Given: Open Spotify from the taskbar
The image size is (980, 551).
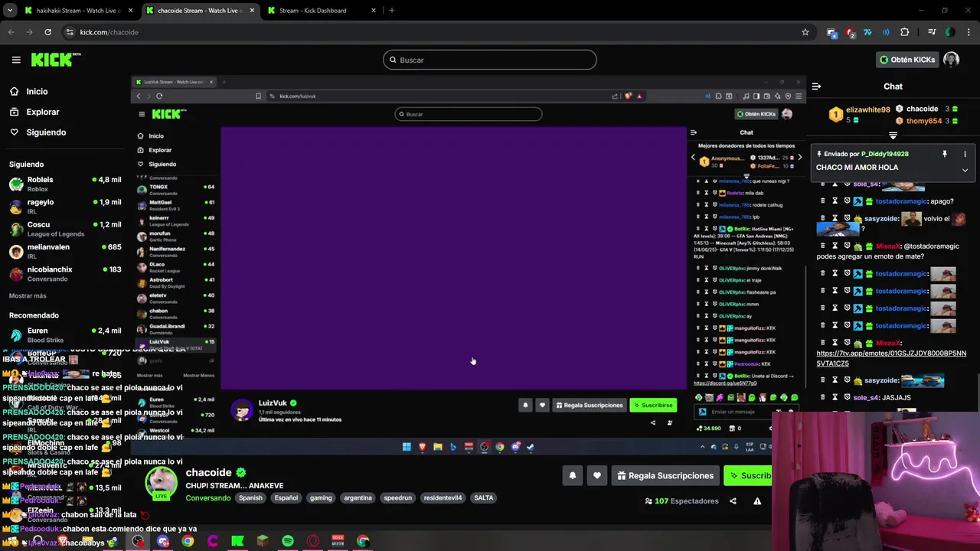Looking at the screenshot, I should coord(288,541).
